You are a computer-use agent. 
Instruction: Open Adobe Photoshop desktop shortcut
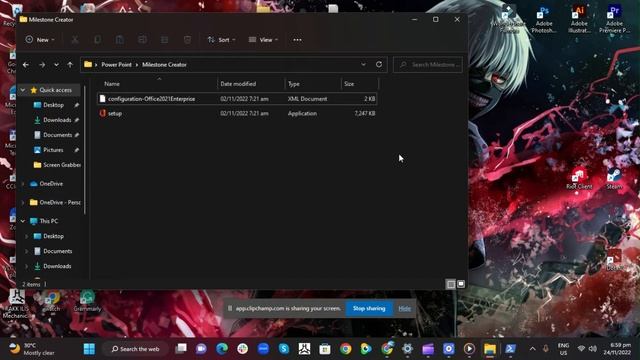[x=544, y=19]
